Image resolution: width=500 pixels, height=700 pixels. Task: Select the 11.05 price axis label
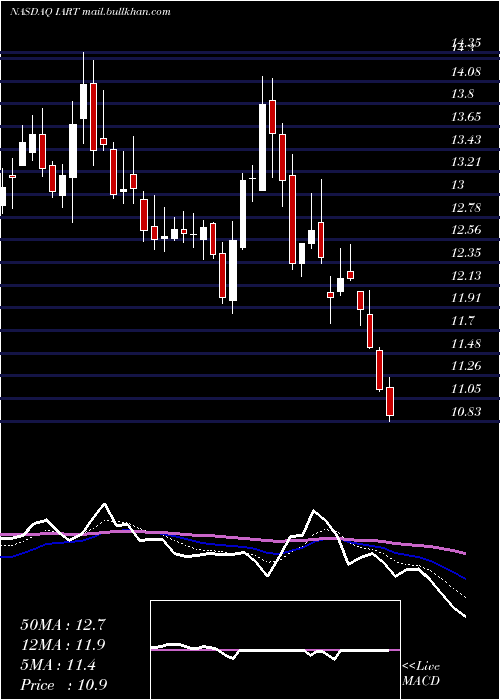(x=466, y=389)
